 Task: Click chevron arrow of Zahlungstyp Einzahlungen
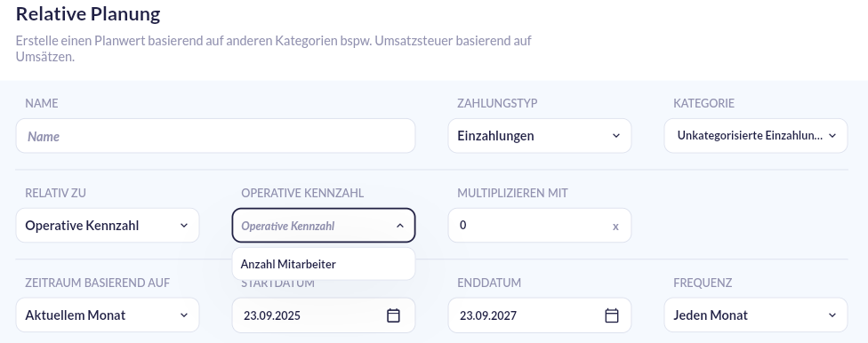(x=616, y=136)
